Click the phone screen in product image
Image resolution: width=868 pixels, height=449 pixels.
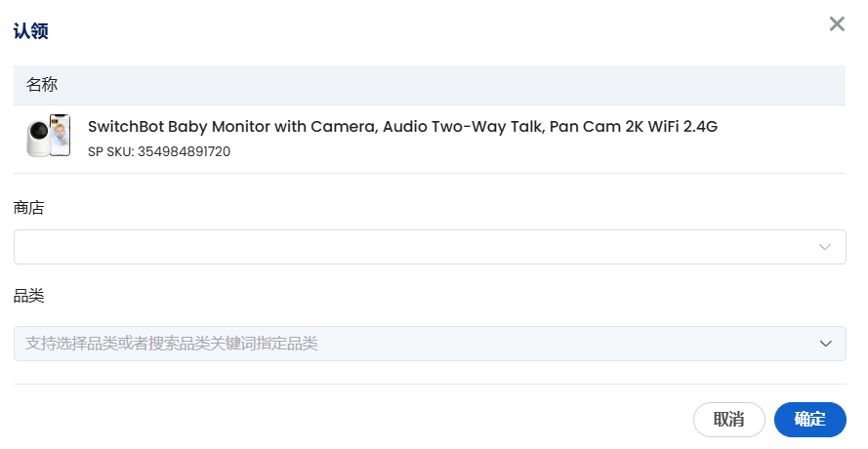click(x=61, y=136)
